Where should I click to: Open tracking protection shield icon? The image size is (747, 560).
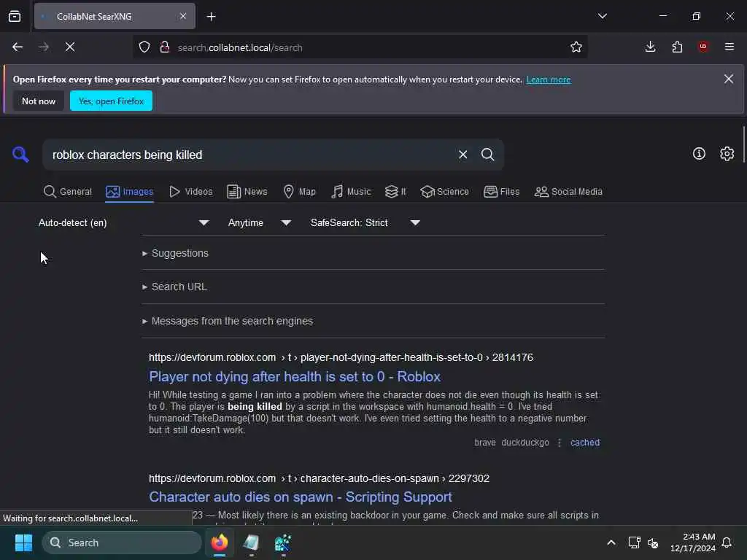point(144,47)
